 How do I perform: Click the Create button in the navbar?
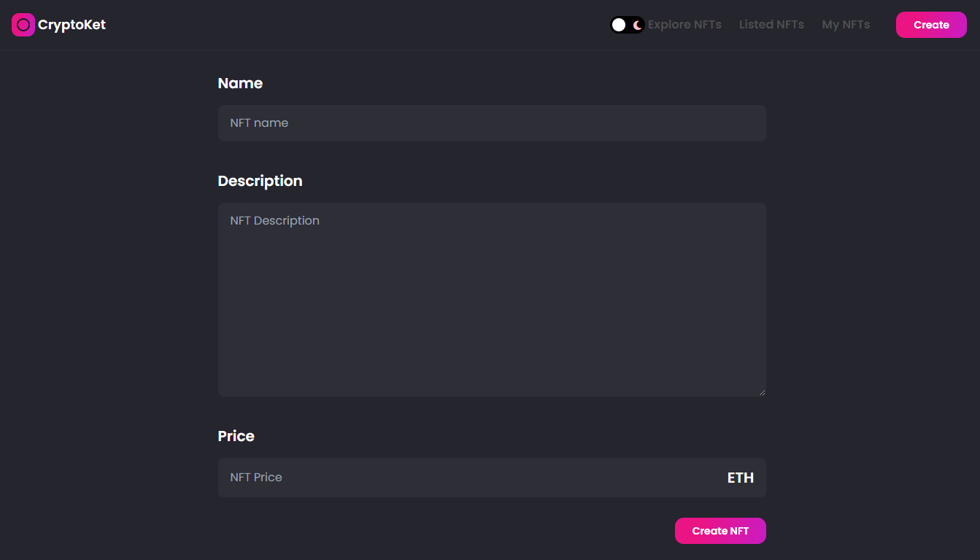click(x=931, y=24)
